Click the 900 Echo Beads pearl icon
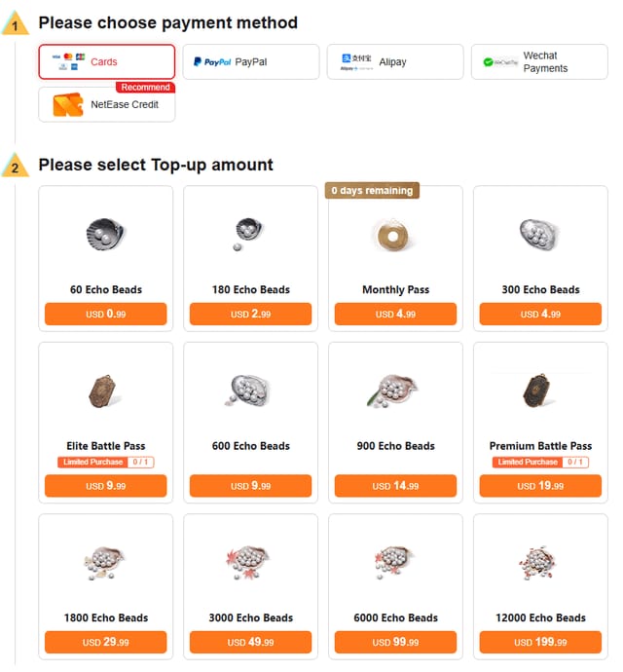This screenshot has width=623, height=672. [x=395, y=390]
